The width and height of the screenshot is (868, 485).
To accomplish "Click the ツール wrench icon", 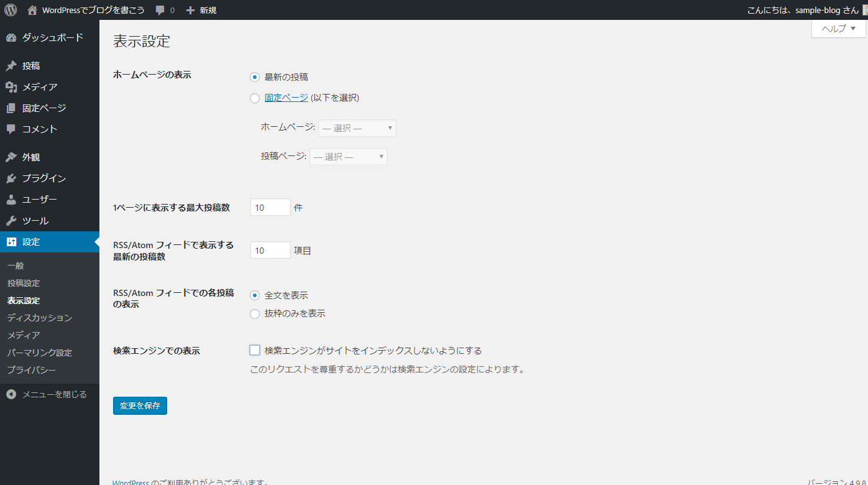I will pos(11,220).
